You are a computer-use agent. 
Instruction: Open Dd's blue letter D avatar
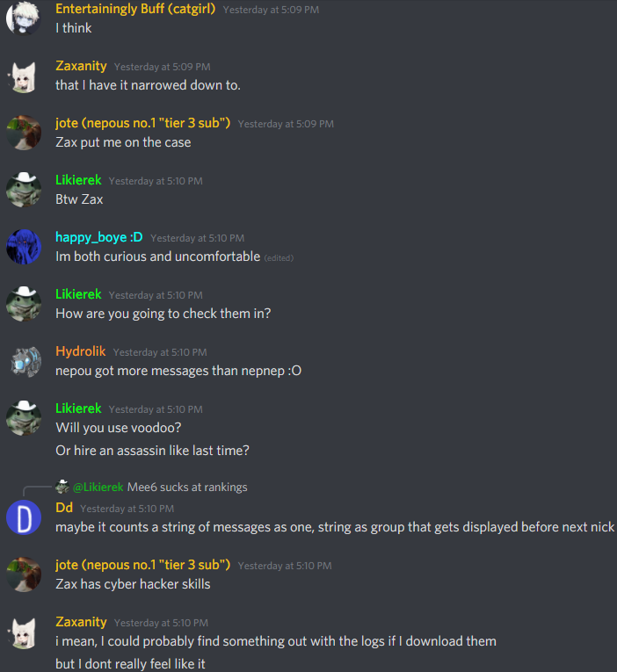pos(24,517)
